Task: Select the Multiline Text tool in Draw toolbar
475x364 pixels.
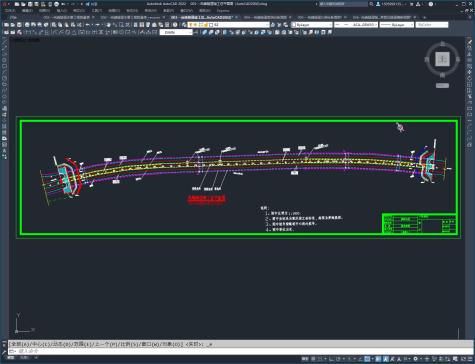Action: tap(4, 151)
